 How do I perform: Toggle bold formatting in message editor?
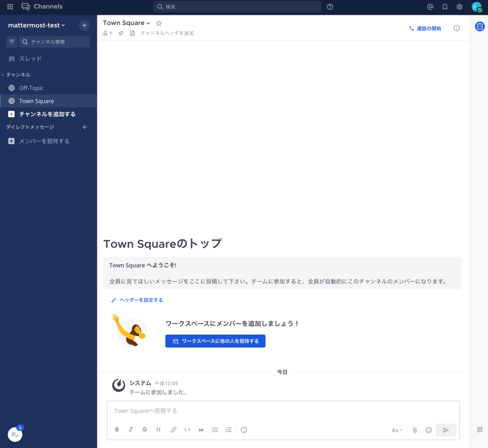[117, 429]
